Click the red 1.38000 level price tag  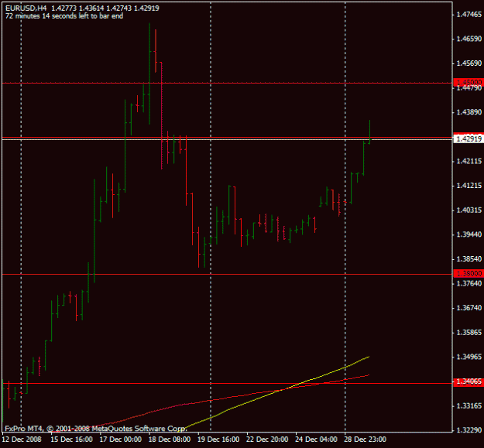tap(469, 273)
